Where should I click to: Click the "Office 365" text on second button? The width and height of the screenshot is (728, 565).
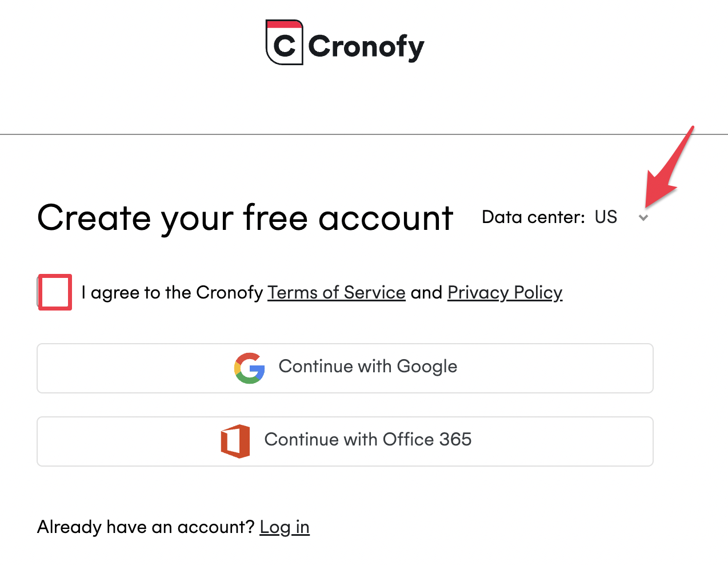coord(427,439)
